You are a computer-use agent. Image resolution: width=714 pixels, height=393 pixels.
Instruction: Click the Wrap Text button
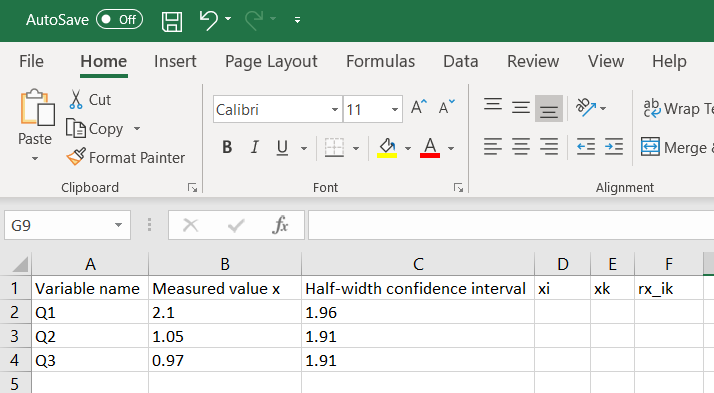[678, 108]
